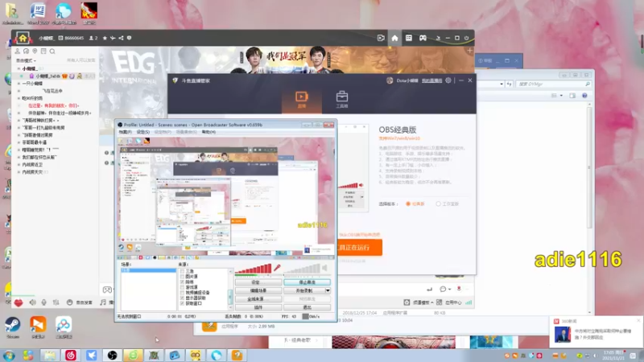644x362 pixels.
Task: Mute the red microphone icon in OBS
Action: coord(277,268)
